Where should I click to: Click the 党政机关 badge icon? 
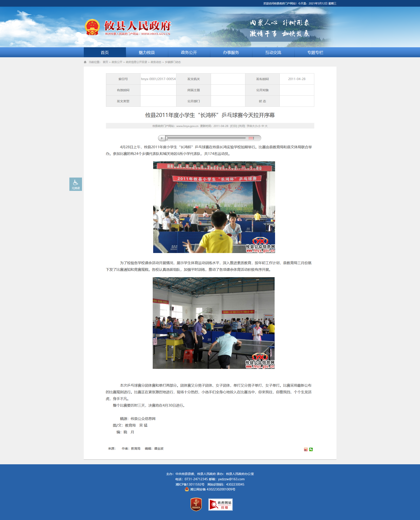(x=196, y=504)
